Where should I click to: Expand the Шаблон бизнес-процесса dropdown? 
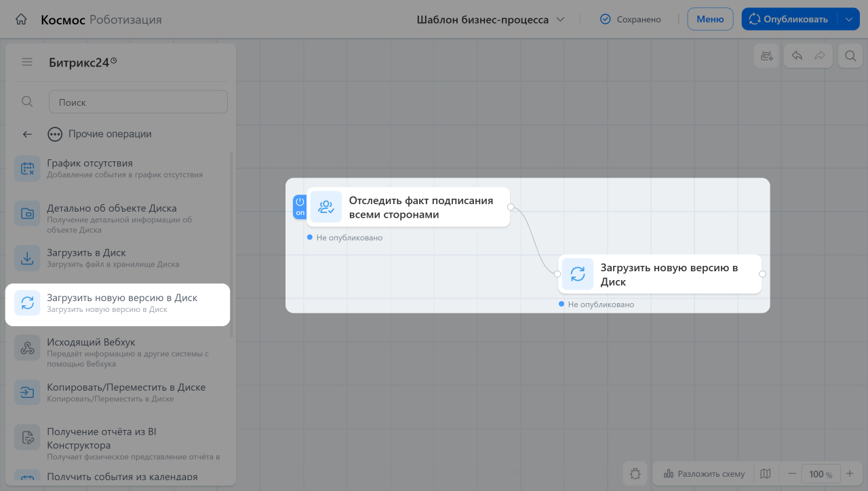[x=490, y=20]
